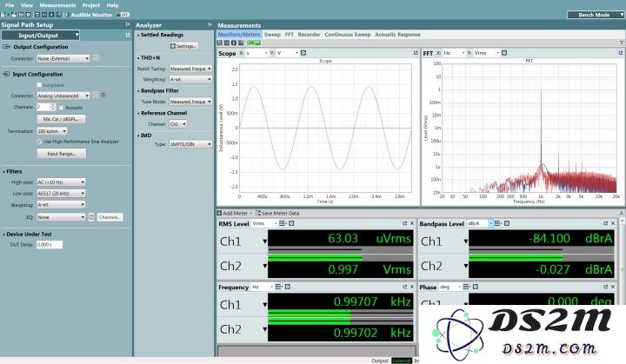Open the FFT Y-axis Vrms dropdown

pos(487,53)
